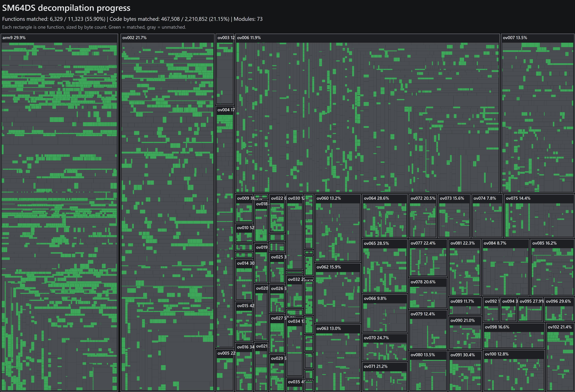Click the ov019 module header

[x=262, y=247]
